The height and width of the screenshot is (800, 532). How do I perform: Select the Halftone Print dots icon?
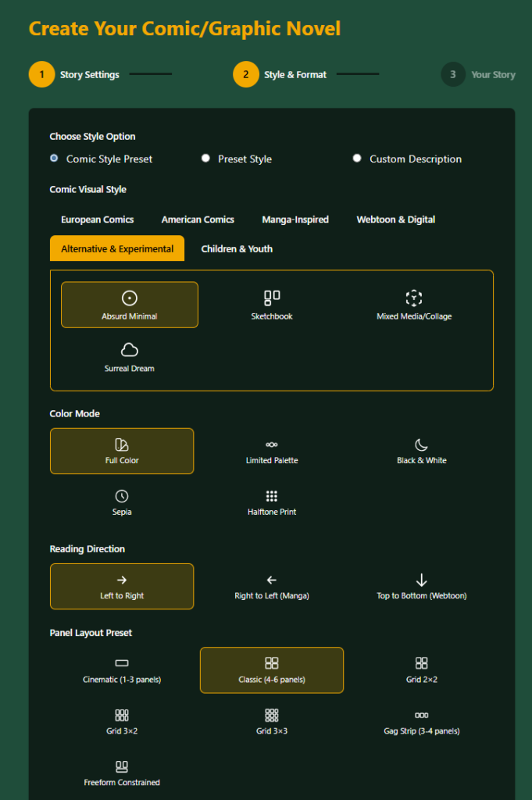click(x=272, y=496)
